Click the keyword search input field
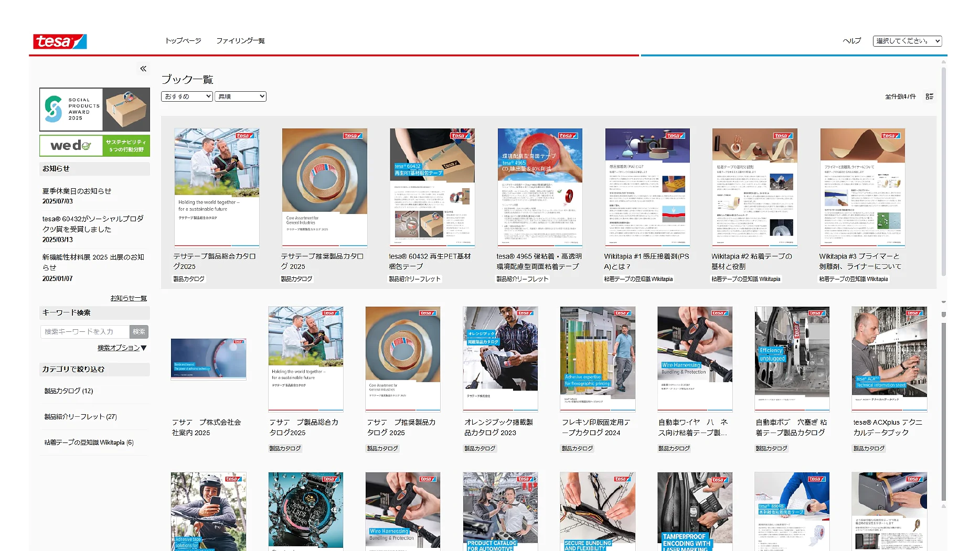This screenshot has width=980, height=551. 85,332
